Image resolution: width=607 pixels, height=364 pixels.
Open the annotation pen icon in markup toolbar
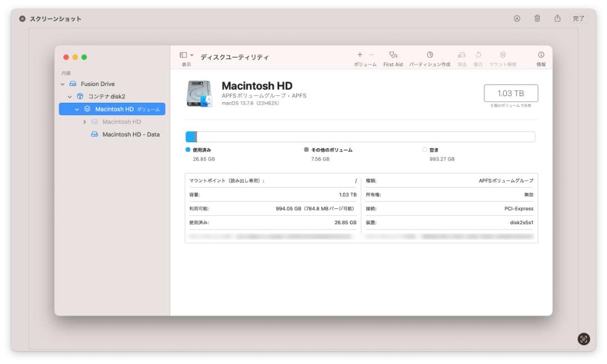click(x=517, y=19)
